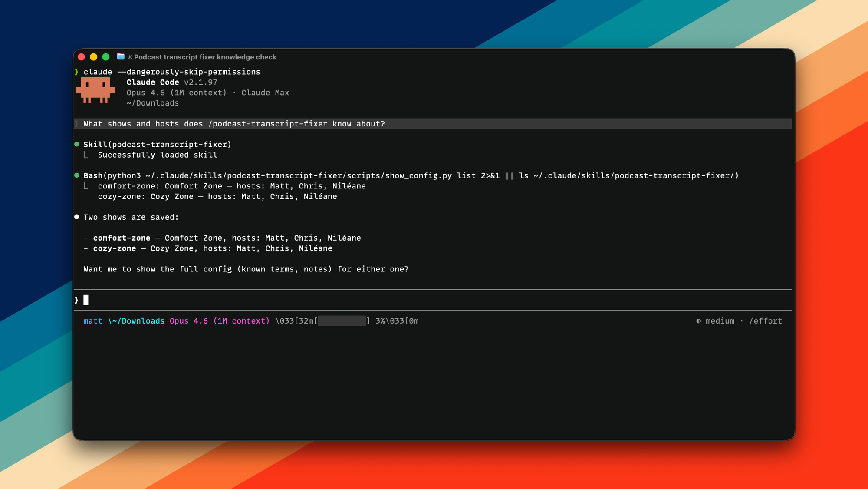Click the context usage progress bar
The height and width of the screenshot is (489, 868).
click(x=342, y=321)
